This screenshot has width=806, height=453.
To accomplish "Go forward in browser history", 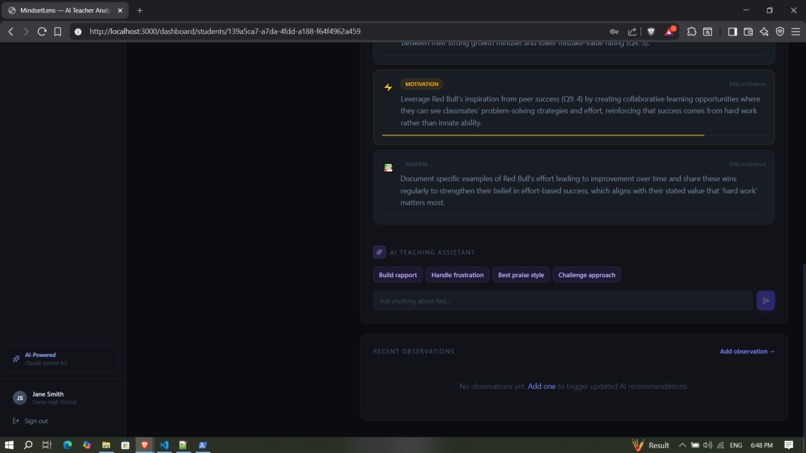I will pos(26,31).
